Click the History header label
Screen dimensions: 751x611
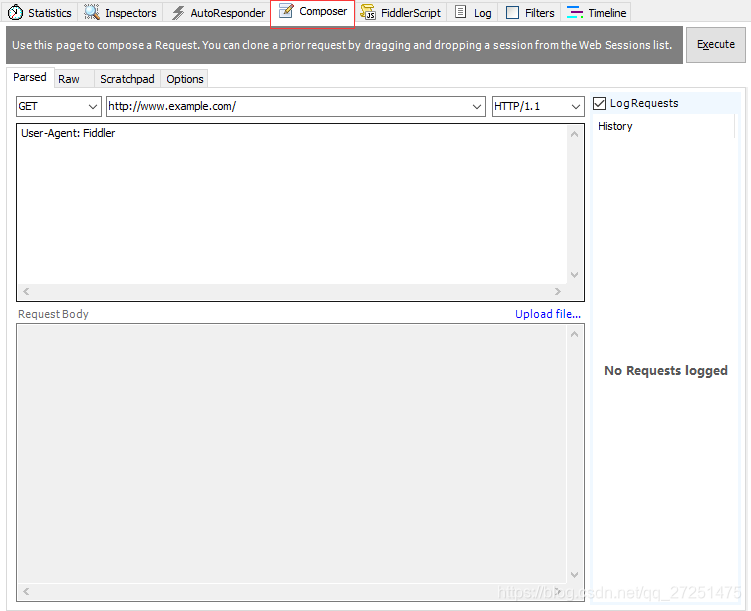pos(615,126)
